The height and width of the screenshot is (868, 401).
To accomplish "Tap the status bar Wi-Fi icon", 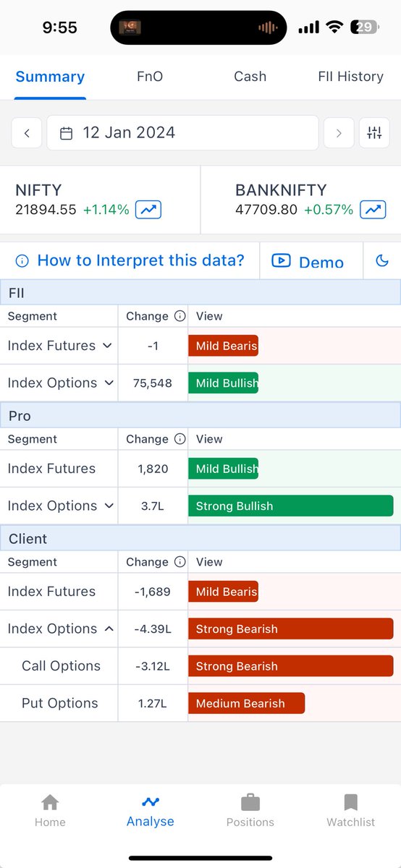I will pos(334,27).
